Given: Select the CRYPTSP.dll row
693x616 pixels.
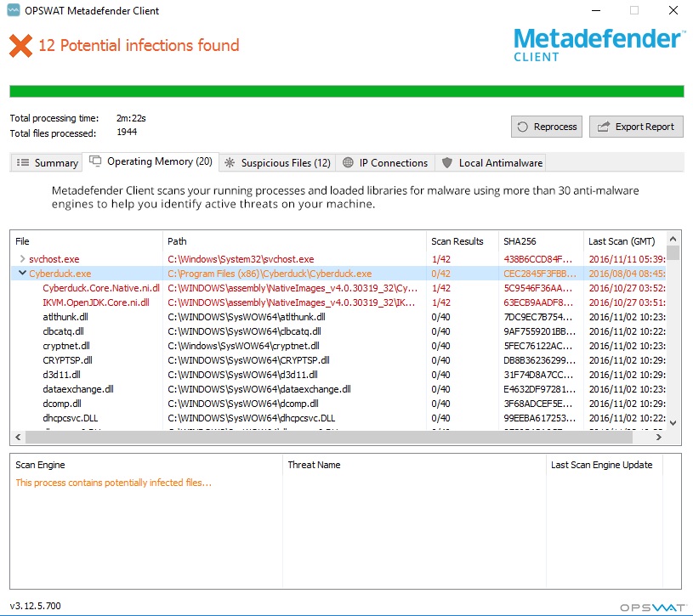Looking at the screenshot, I should pyautogui.click(x=338, y=360).
